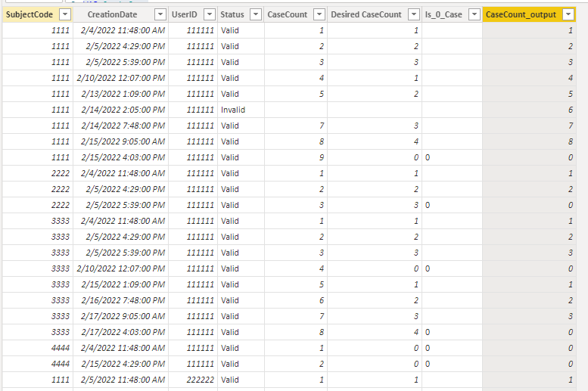Open the Status column filter dropdown
The image size is (588, 391).
256,14
